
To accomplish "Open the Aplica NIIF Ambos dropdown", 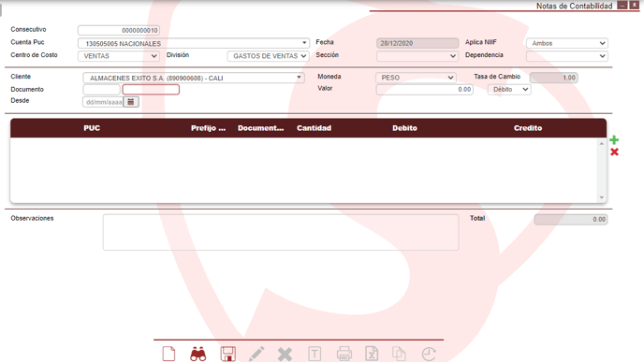I will tap(567, 43).
